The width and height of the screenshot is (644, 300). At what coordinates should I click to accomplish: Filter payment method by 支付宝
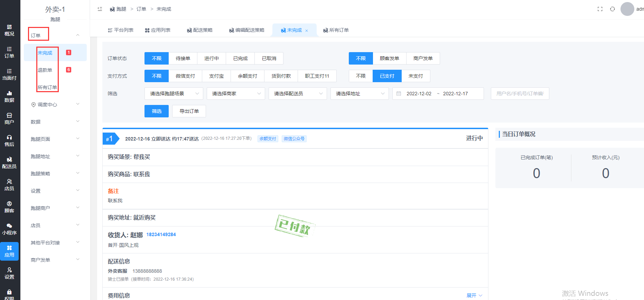click(x=216, y=76)
